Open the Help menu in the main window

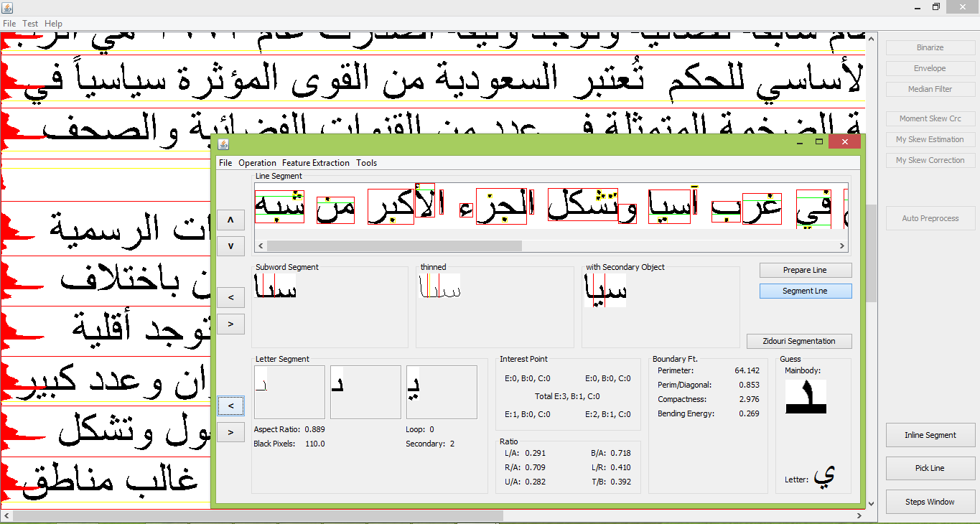(53, 24)
